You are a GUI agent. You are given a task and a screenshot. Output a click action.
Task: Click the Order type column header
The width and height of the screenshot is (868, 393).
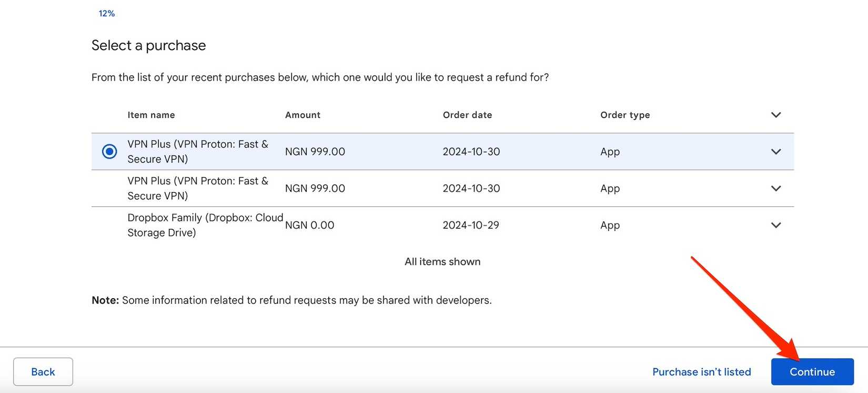[x=625, y=115]
